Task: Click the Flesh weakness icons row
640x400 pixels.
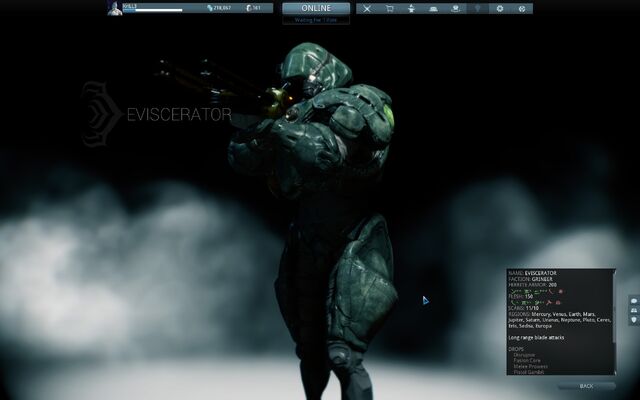Action: pyautogui.click(x=536, y=302)
